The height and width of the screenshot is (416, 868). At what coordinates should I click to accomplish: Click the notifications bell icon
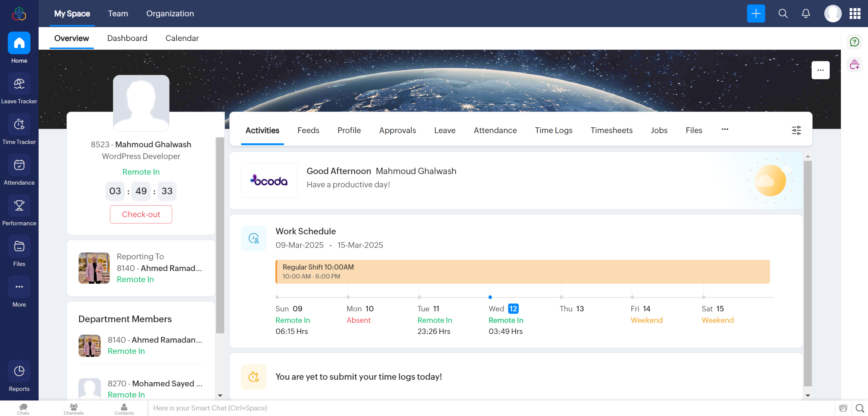(806, 14)
